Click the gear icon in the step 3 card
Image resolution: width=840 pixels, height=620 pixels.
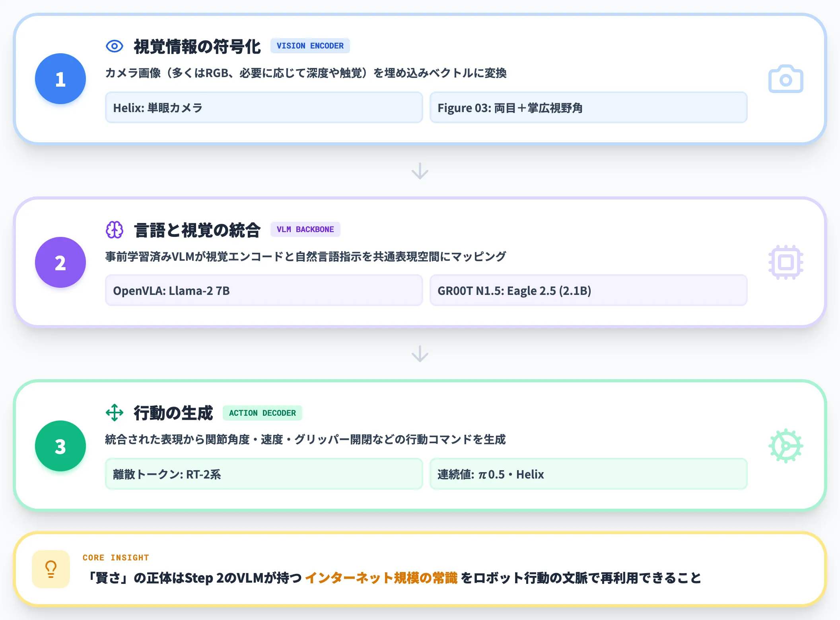click(x=786, y=446)
